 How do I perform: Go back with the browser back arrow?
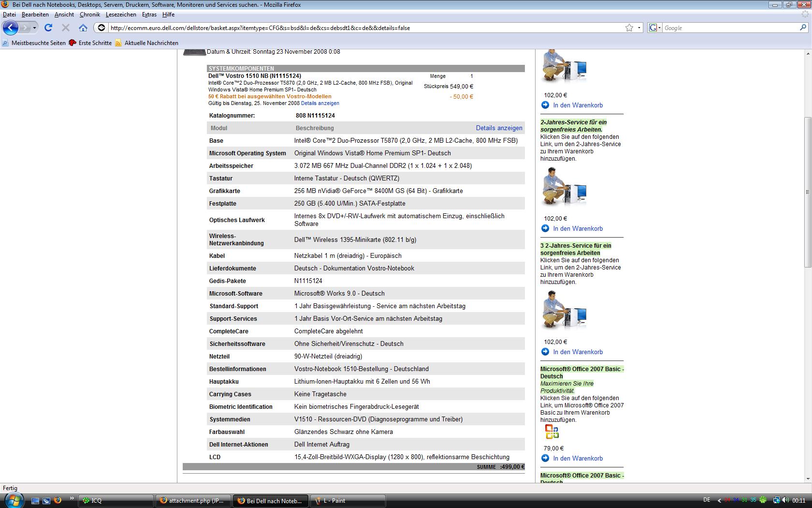click(11, 28)
